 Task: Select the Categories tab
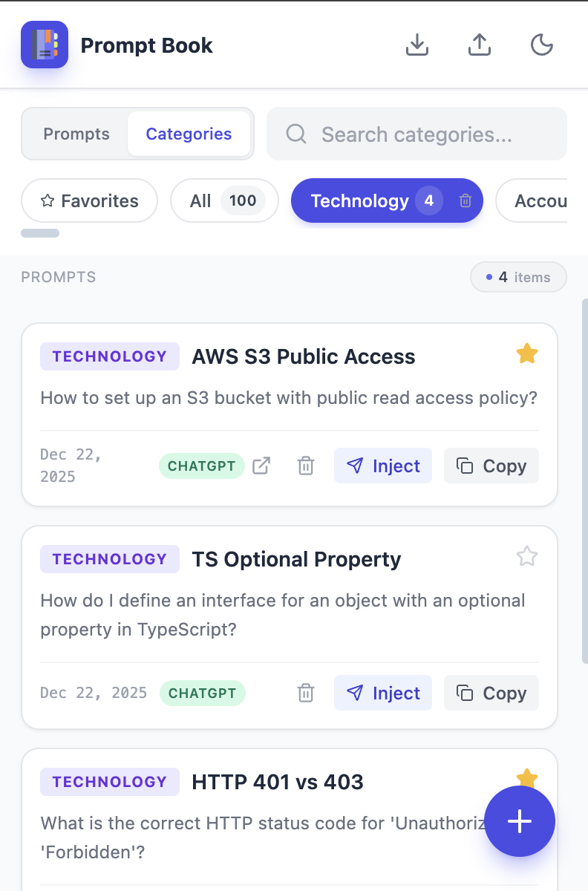point(189,134)
